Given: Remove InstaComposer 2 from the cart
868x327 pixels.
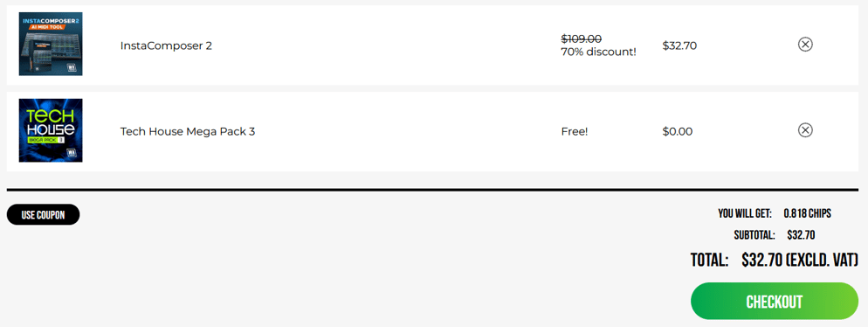Looking at the screenshot, I should (805, 44).
